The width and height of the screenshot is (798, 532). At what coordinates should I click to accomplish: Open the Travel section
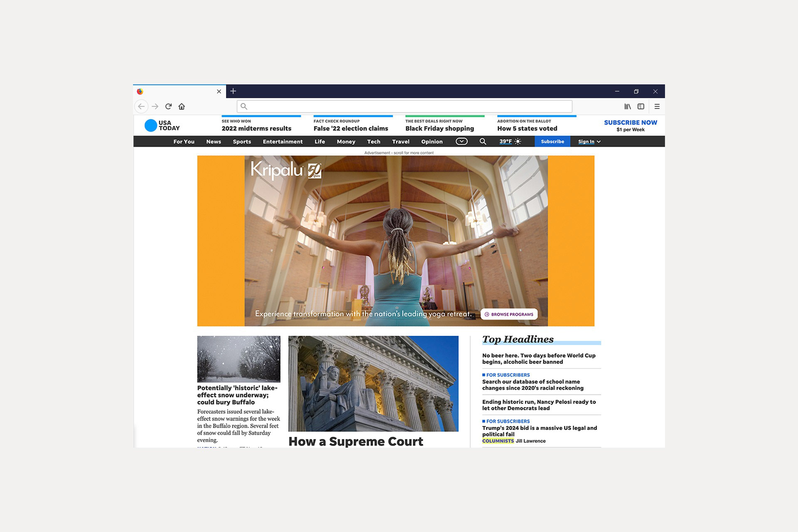(x=401, y=142)
